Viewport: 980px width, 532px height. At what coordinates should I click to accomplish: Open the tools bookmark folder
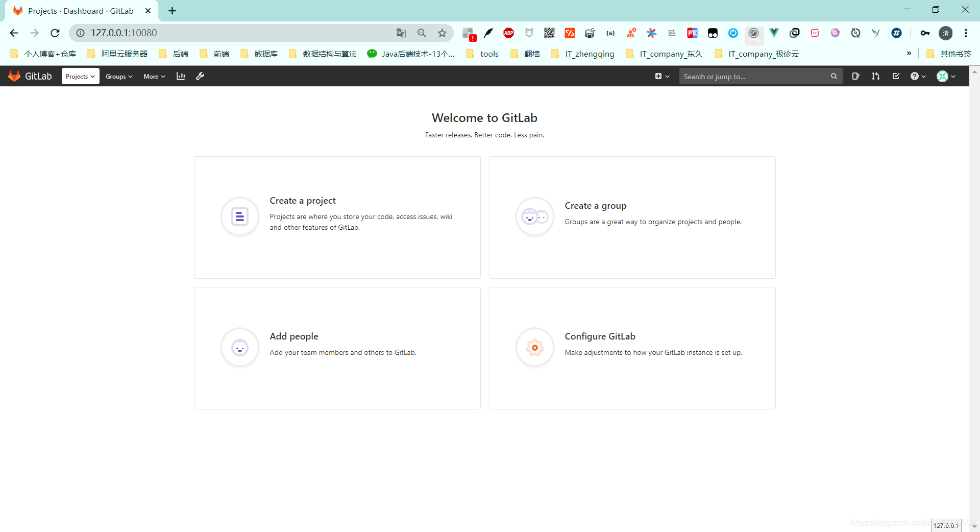click(x=483, y=54)
